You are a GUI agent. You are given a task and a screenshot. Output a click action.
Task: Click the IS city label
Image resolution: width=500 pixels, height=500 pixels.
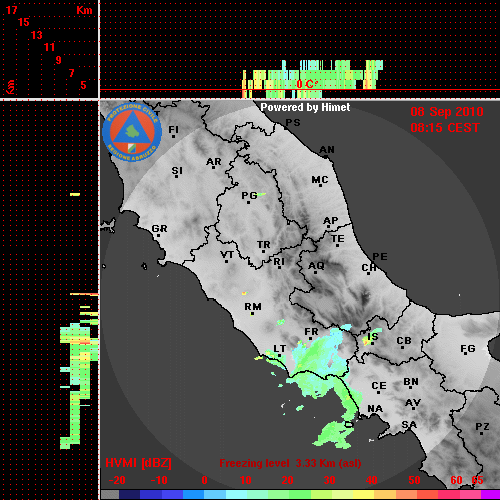373,337
